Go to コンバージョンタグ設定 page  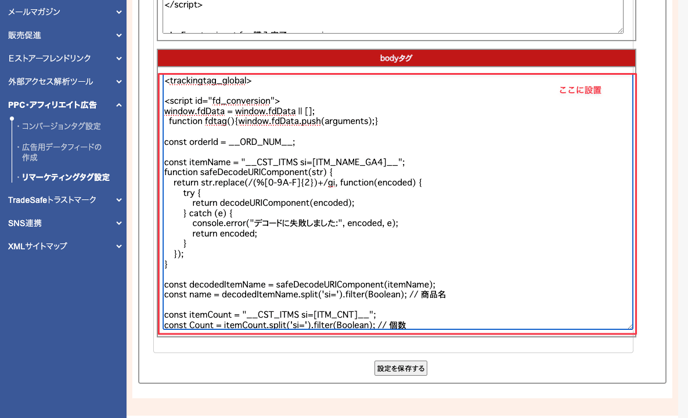pos(61,126)
